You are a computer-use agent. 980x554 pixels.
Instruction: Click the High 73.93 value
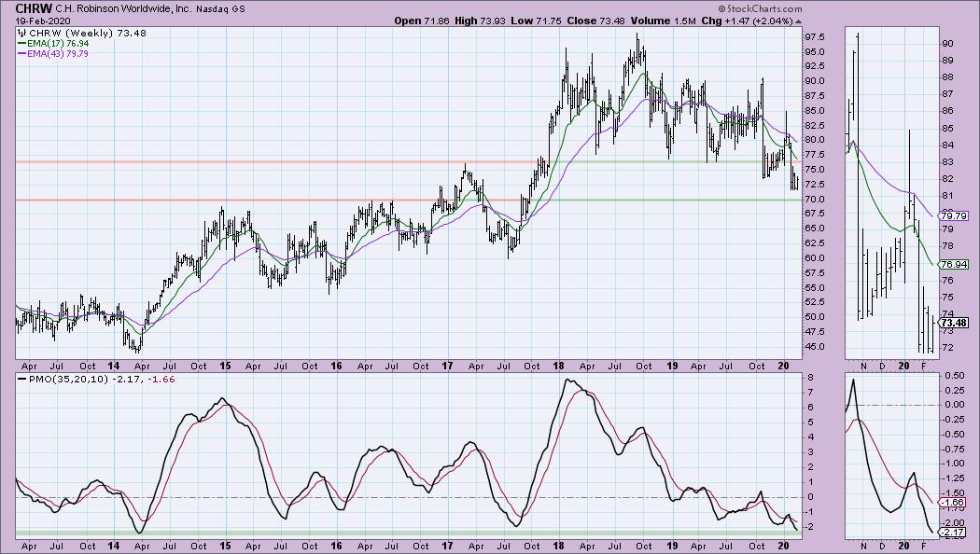click(480, 21)
